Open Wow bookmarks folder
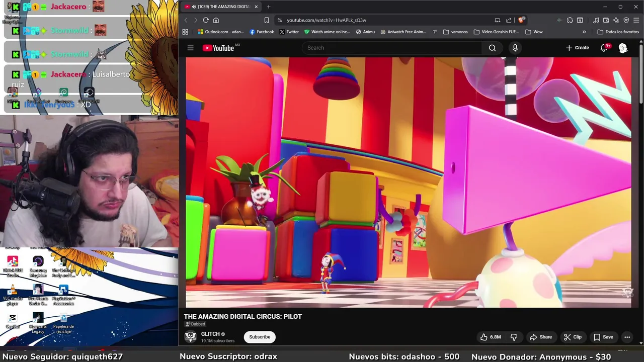Viewport: 644px width, 362px height. pyautogui.click(x=533, y=32)
